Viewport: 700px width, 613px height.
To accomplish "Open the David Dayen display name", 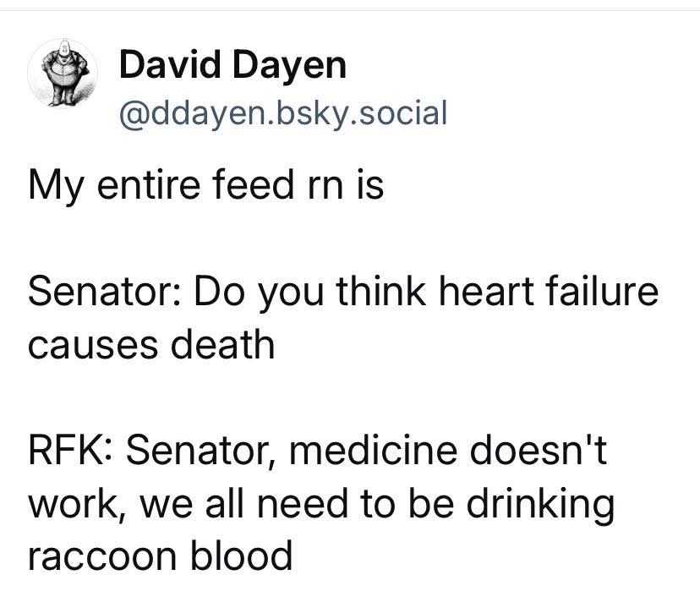I will [232, 65].
